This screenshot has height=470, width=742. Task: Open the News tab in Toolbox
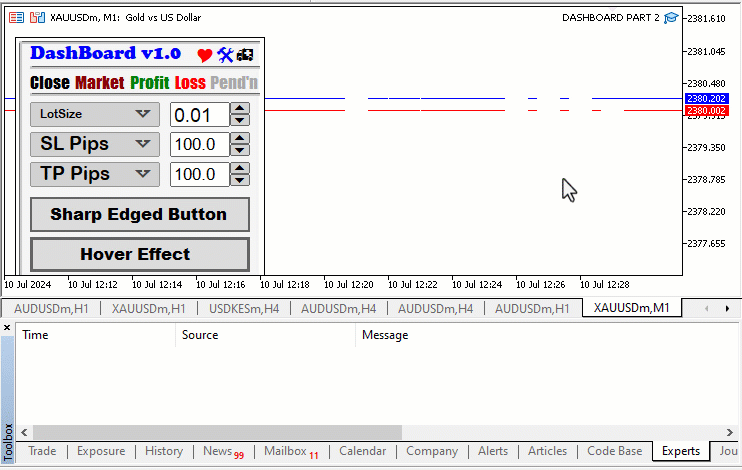[x=223, y=452]
